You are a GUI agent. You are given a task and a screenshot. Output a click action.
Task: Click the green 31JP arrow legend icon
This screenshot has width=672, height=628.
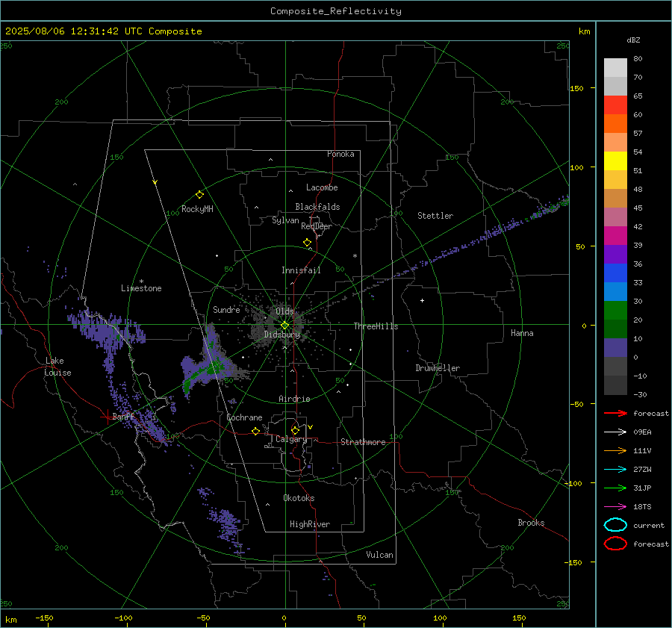(615, 488)
